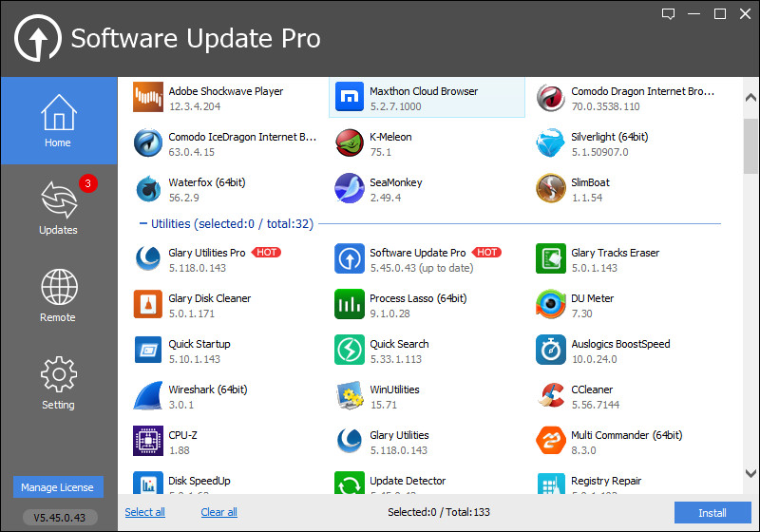Select the Process Lasso (64bit) icon
Viewport: 760px width, 532px height.
click(349, 304)
